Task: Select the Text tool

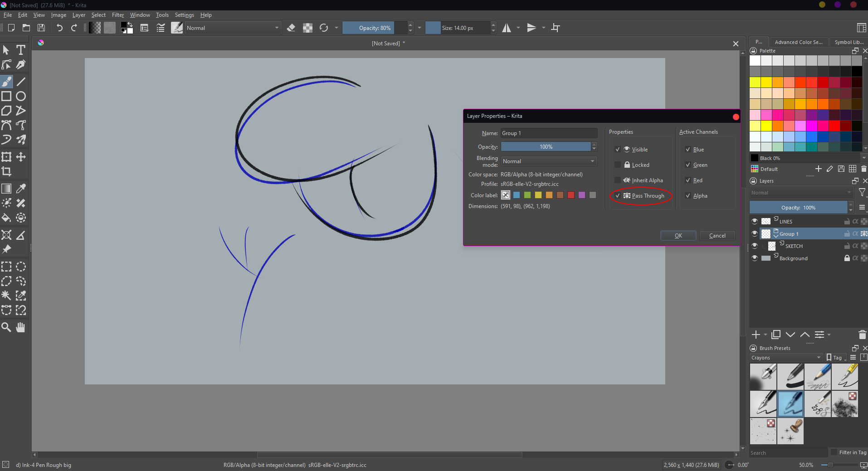Action: (x=20, y=50)
